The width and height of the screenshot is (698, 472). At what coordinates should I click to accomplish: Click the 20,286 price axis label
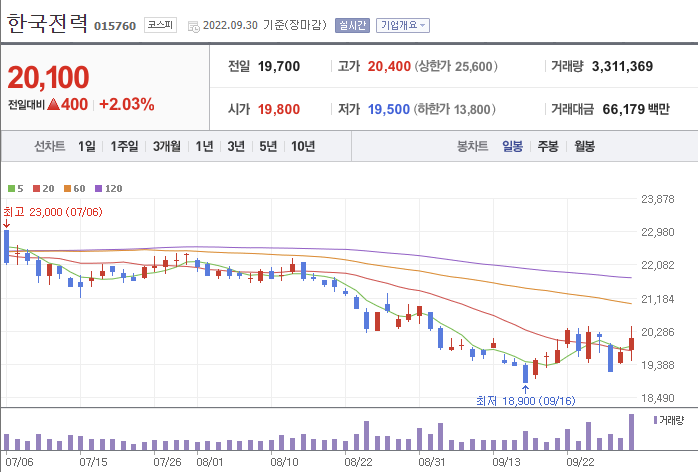(x=657, y=332)
